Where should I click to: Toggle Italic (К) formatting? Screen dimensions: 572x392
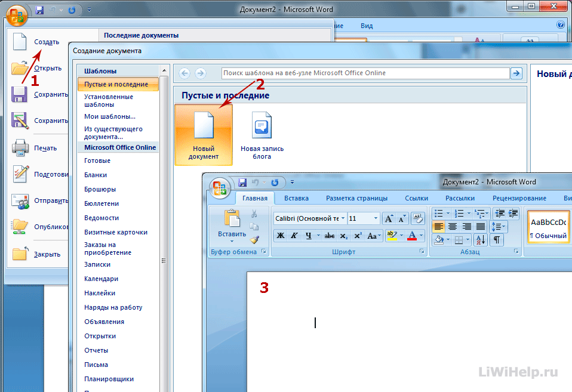tap(294, 236)
